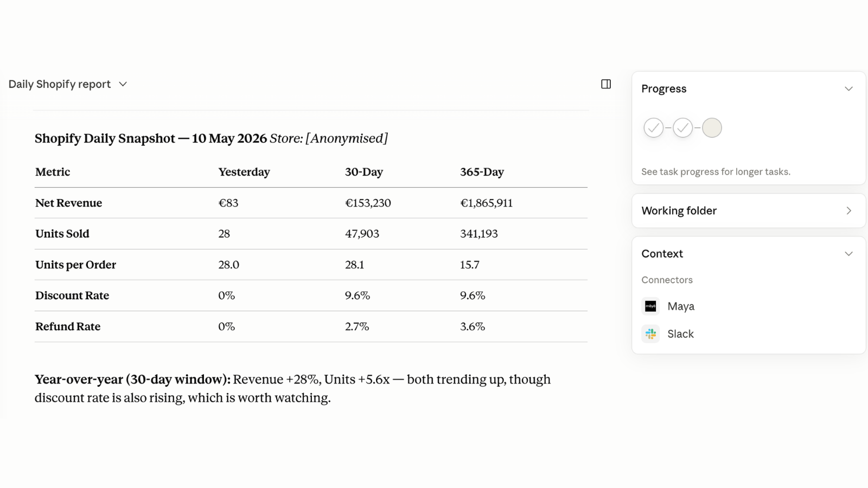Click the Shopify Daily Snapshot heading
Image resolution: width=868 pixels, height=488 pixels.
click(x=151, y=138)
